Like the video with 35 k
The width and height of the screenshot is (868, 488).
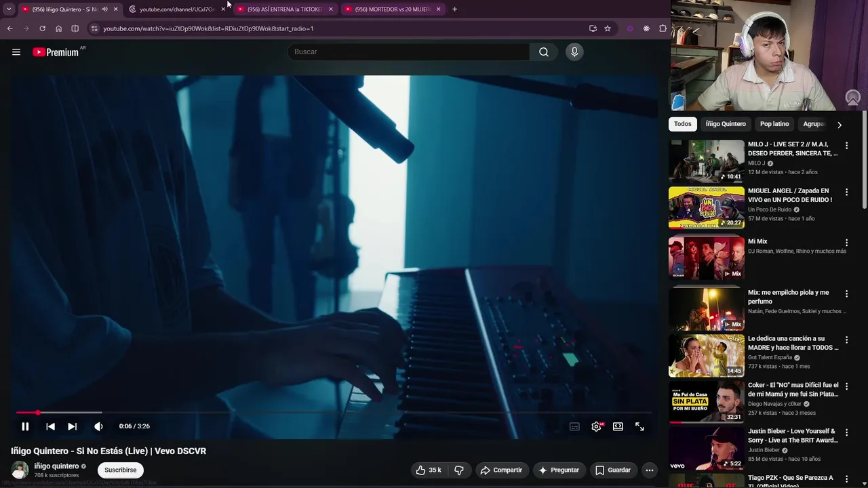429,470
